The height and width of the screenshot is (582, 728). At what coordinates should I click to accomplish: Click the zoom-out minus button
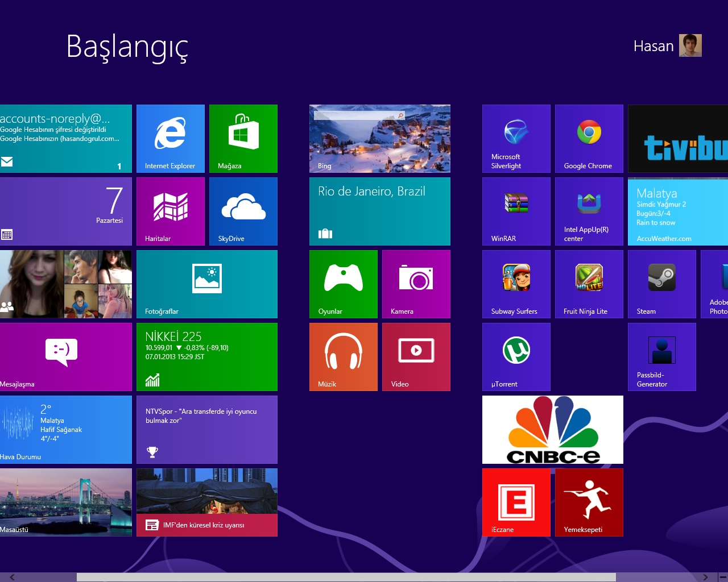[x=723, y=577]
